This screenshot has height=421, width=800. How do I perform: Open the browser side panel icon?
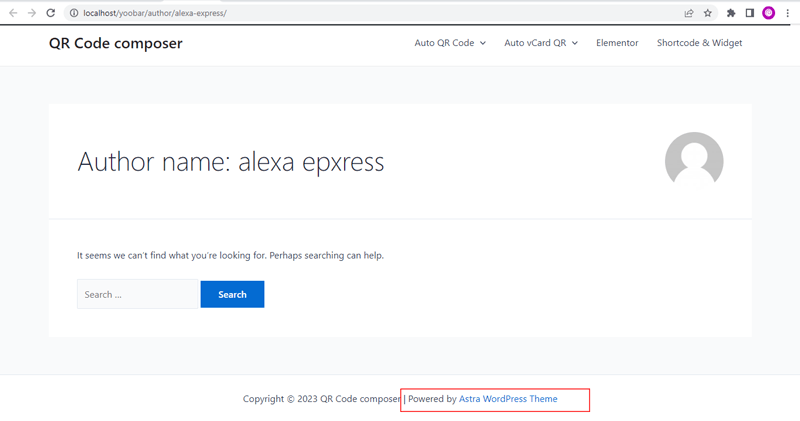click(x=750, y=13)
